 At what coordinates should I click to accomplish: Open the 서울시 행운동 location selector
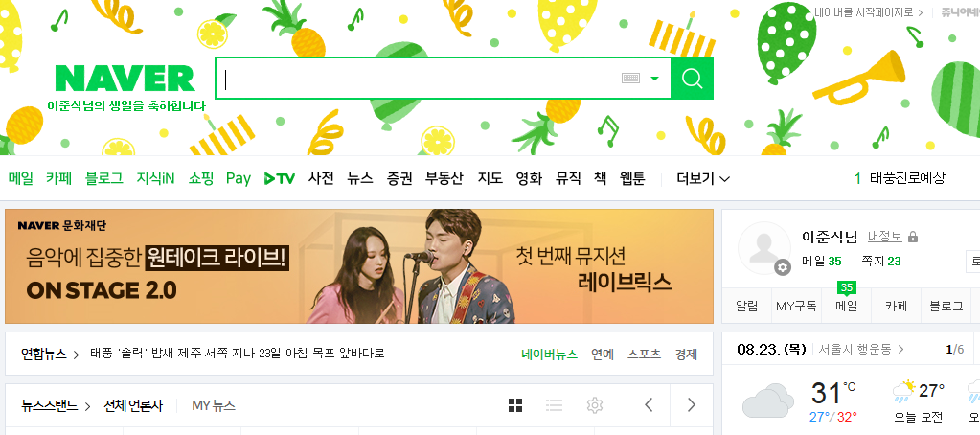click(861, 349)
